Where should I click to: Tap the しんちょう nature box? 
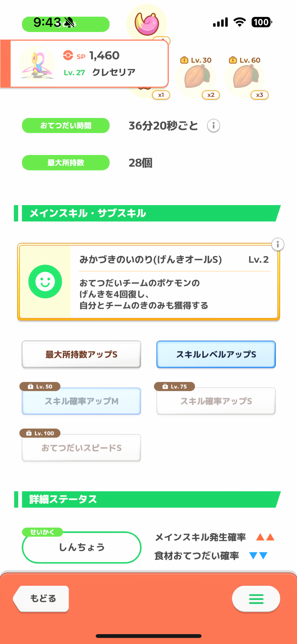81,547
